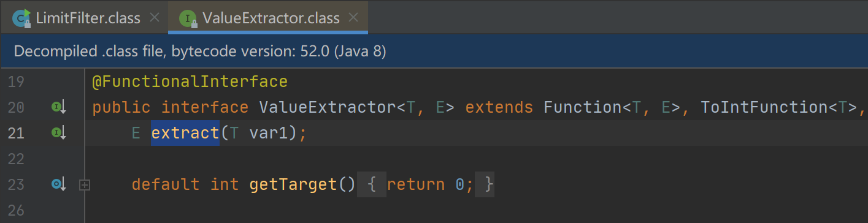Click the ValueExtractor interface file icon

[188, 18]
